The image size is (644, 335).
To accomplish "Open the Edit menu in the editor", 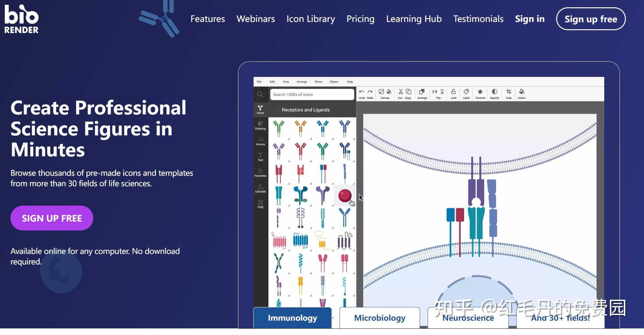I will tap(272, 82).
